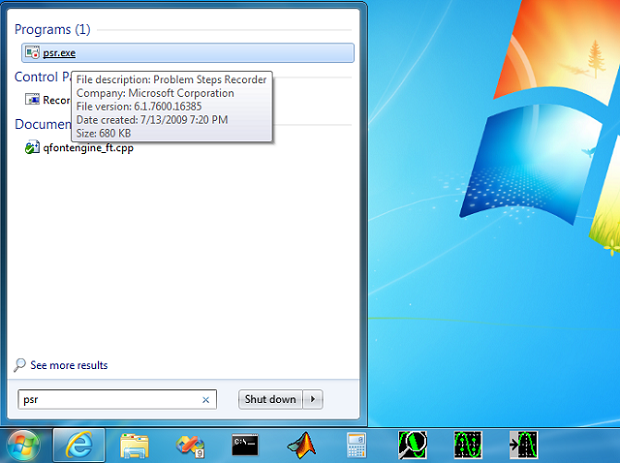Launch Visual Studio from the taskbar
The height and width of the screenshot is (463, 620).
tap(190, 446)
